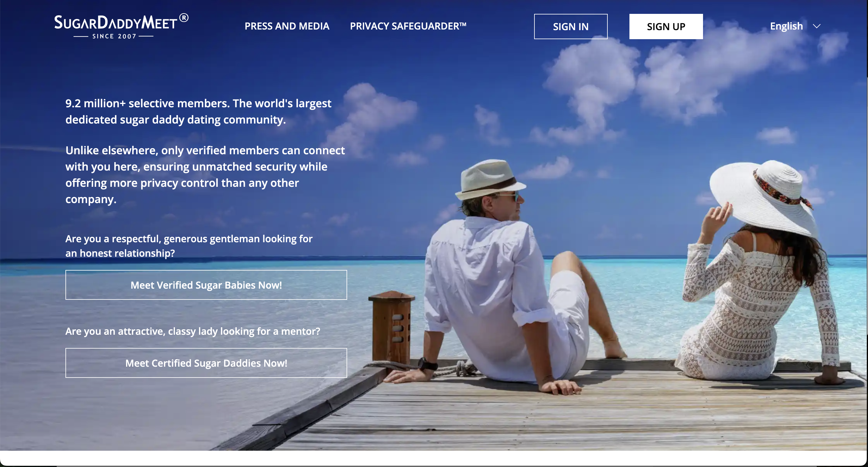Viewport: 868px width, 467px height.
Task: Click the white Sign Up button
Action: (666, 26)
